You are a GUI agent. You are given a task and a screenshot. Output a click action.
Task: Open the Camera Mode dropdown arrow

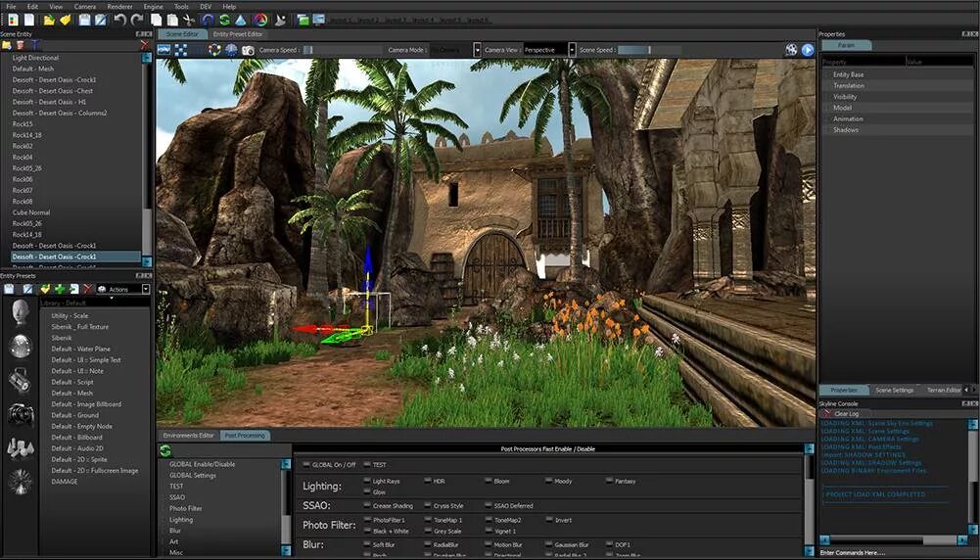click(x=478, y=50)
